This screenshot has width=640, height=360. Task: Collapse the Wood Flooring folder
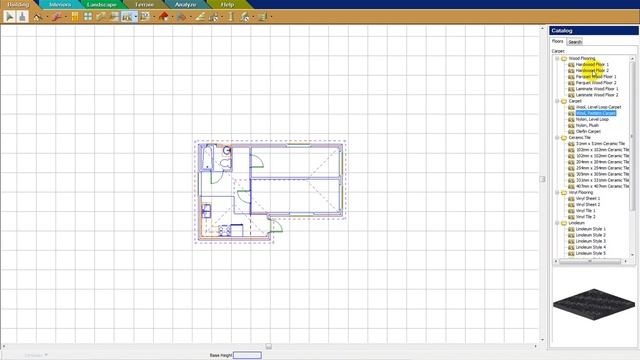[x=557, y=58]
